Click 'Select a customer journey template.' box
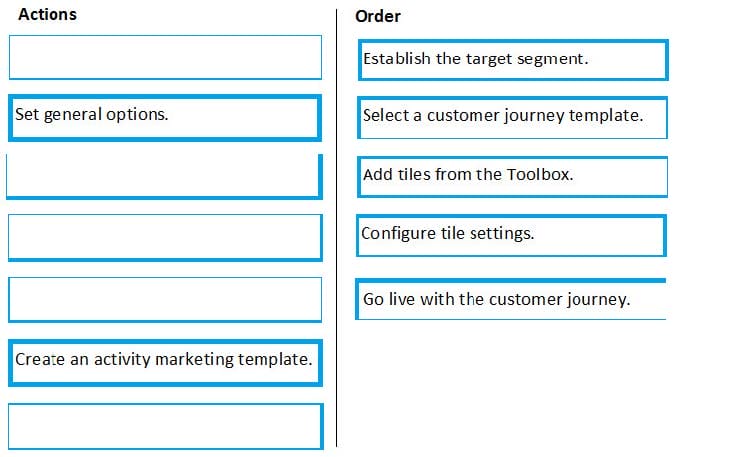Image resolution: width=736 pixels, height=457 pixels. click(512, 118)
